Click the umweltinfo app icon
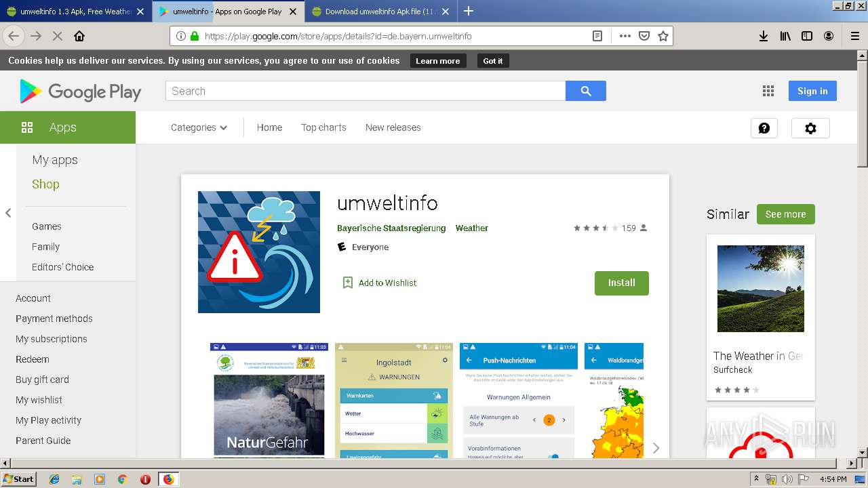868x488 pixels. [259, 252]
